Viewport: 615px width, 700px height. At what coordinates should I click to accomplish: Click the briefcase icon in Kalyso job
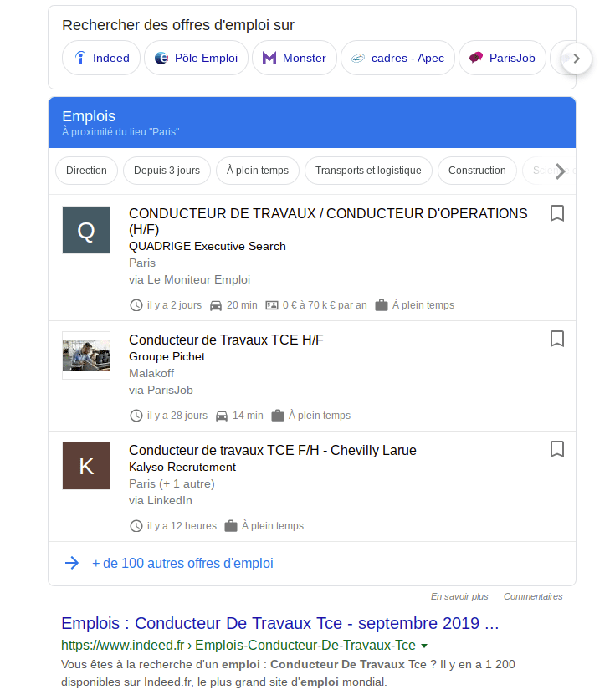231,525
